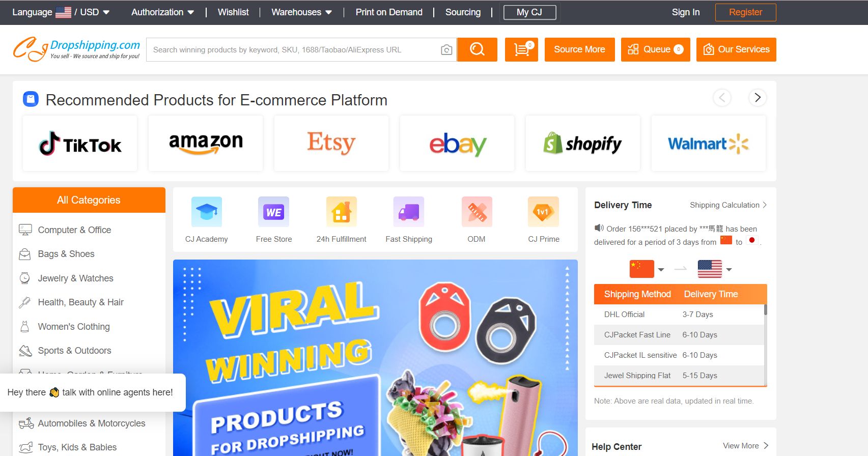Select the Fast Shipping truck icon
868x456 pixels.
click(x=409, y=212)
